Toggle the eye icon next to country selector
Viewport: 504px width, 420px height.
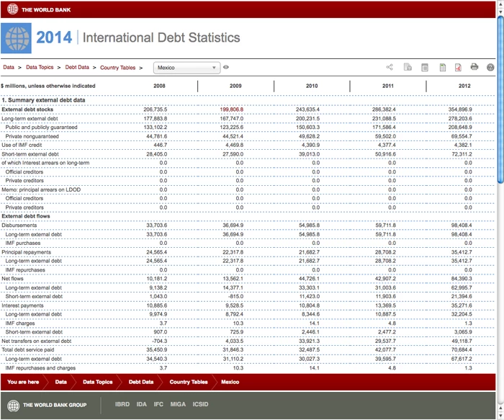pos(226,67)
